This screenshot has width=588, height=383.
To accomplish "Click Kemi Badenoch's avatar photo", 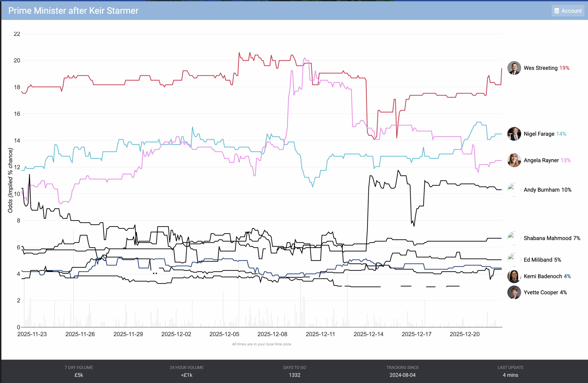I will pyautogui.click(x=514, y=276).
